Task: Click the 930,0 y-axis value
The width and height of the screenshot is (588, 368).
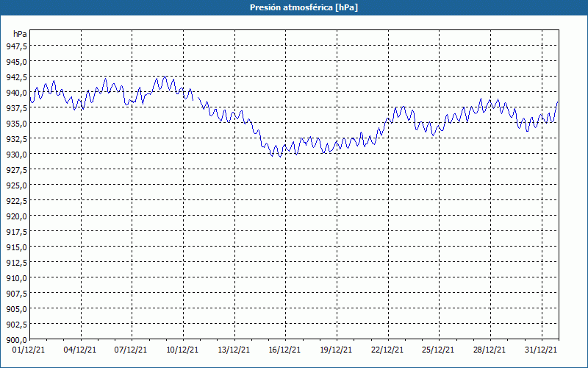Action: pos(16,155)
